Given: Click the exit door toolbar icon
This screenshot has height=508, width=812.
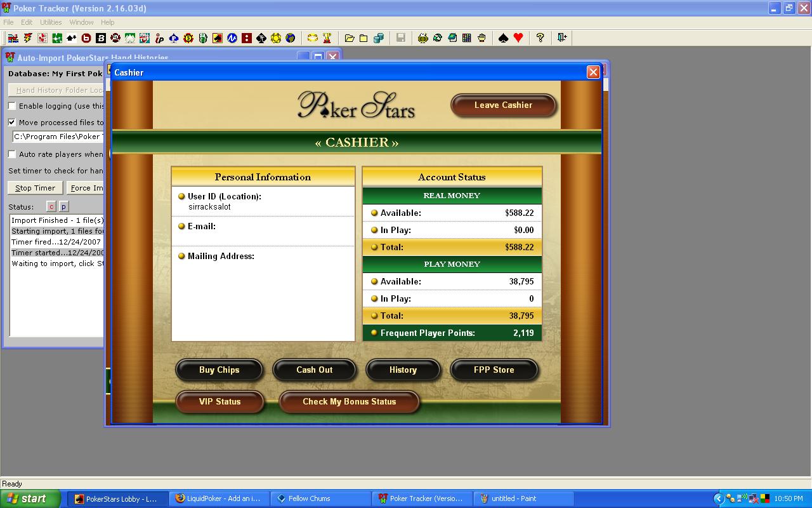Looking at the screenshot, I should coord(562,38).
